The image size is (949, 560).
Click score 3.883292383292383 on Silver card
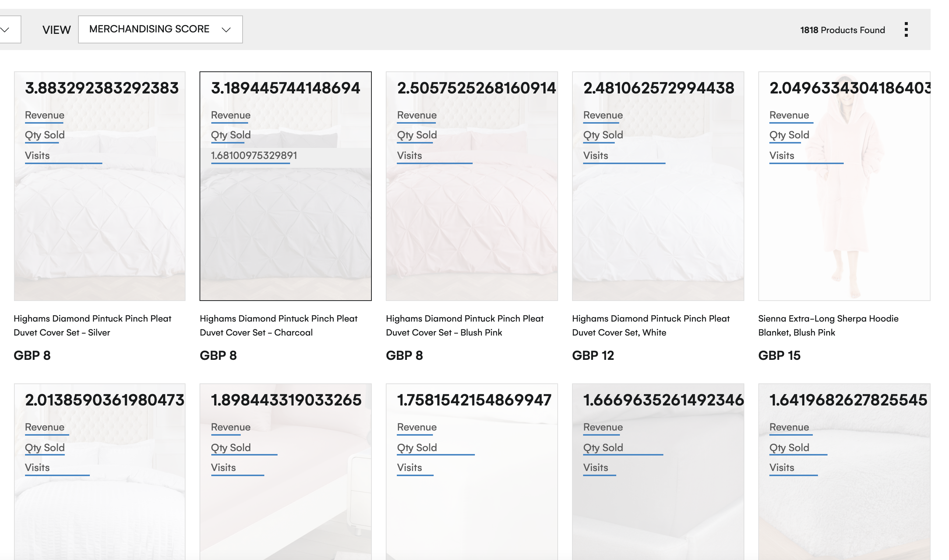point(102,88)
